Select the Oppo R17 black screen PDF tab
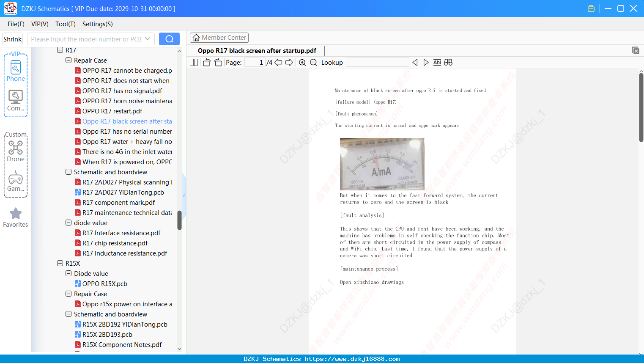 (257, 51)
